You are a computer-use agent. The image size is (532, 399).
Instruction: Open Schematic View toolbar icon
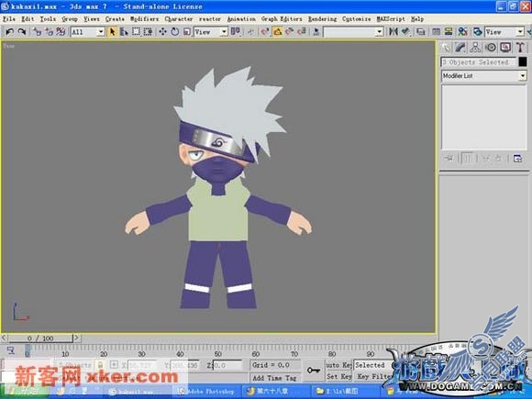coord(449,32)
